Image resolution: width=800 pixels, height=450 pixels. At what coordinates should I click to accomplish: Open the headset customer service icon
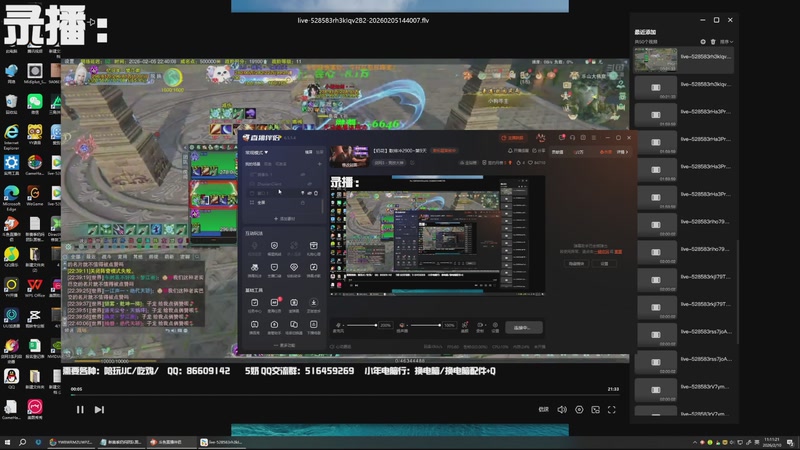pos(572,138)
